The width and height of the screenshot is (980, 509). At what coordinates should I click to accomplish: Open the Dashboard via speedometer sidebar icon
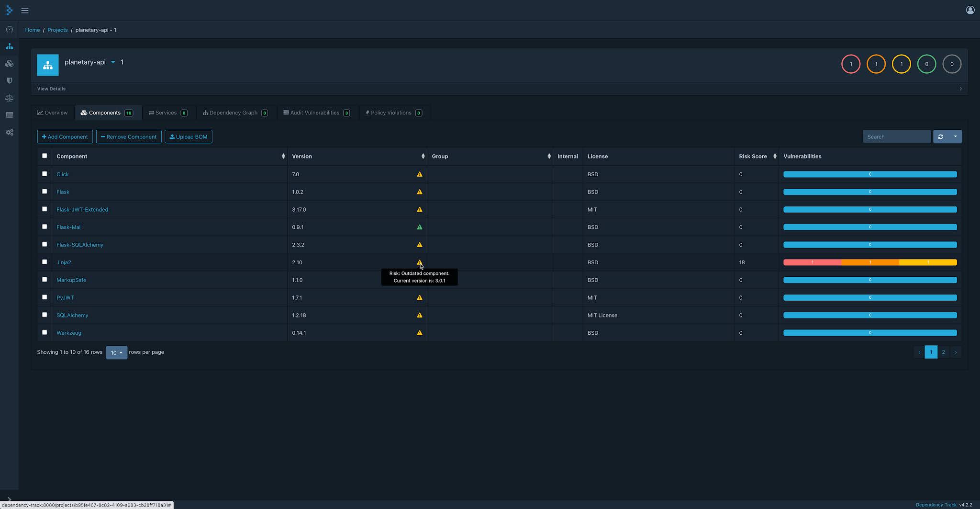click(10, 30)
